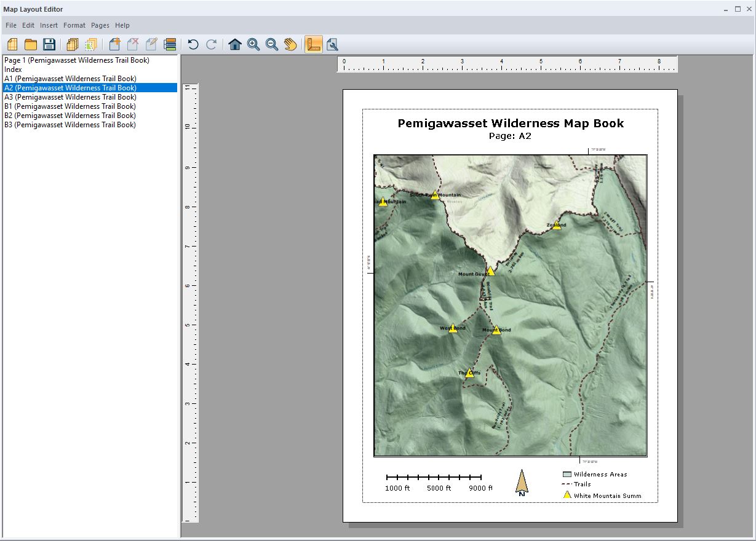Click the vertical ruler on the left
The width and height of the screenshot is (756, 541).
point(190,302)
